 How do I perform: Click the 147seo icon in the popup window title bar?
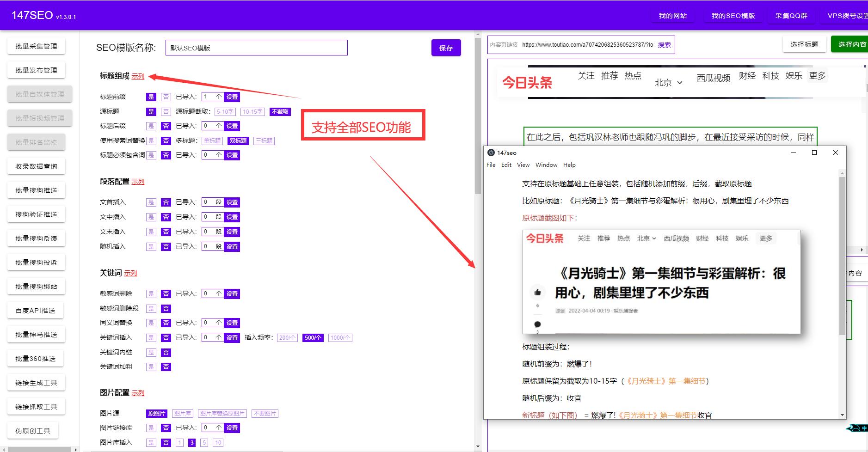pyautogui.click(x=492, y=153)
